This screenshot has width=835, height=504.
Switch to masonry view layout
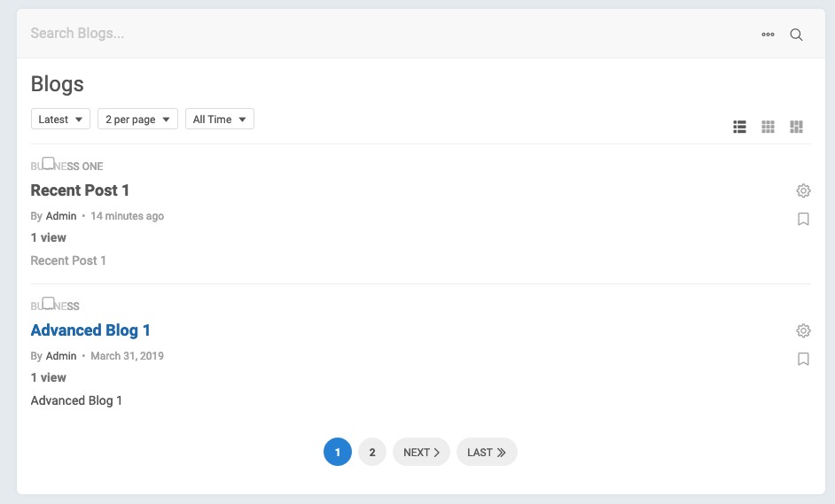click(797, 127)
